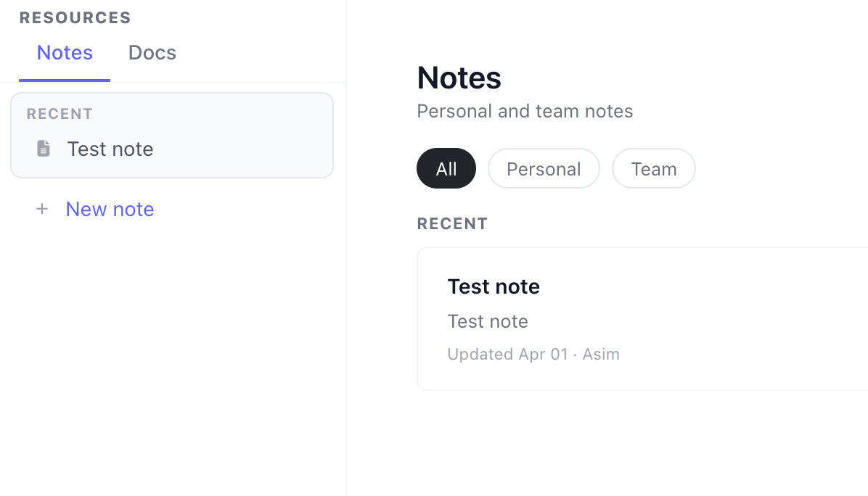Click the sidebar recent notes container
The image size is (868, 496).
(172, 135)
